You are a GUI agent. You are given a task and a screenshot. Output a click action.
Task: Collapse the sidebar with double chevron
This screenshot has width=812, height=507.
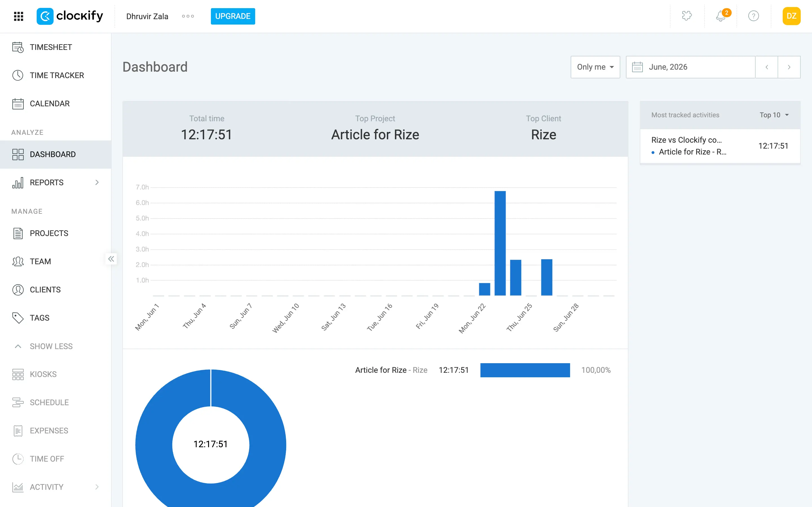coord(111,259)
